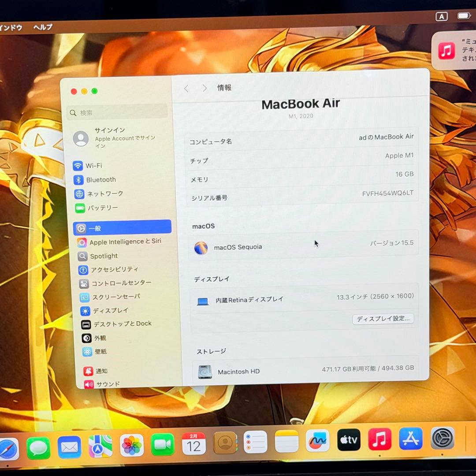This screenshot has width=476, height=476.
Task: Open Spotlight settings in sidebar
Action: tap(98, 256)
